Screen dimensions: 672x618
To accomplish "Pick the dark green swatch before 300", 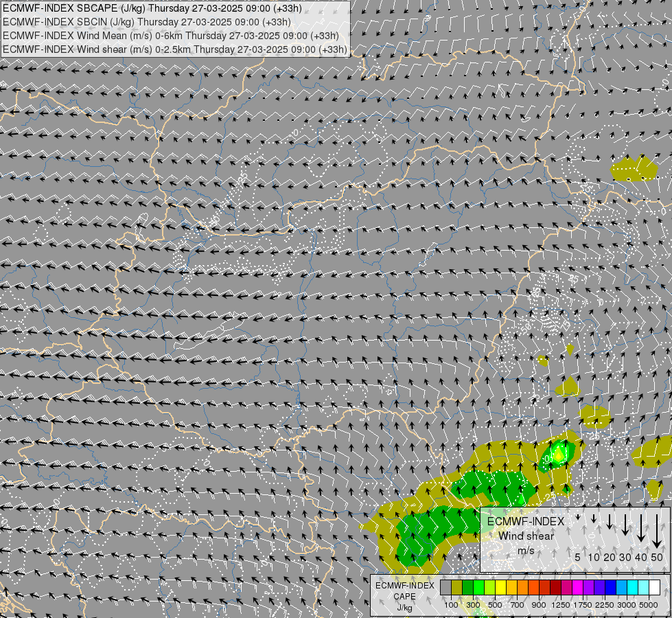I will pyautogui.click(x=468, y=588).
